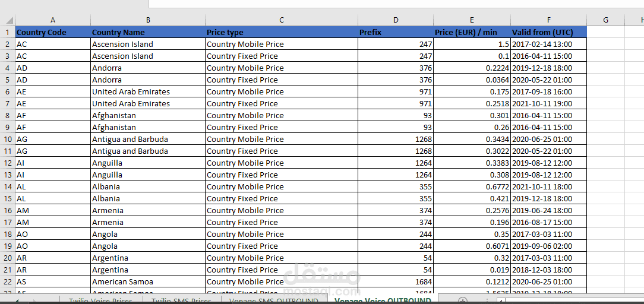Click the Country Code header cell
Screen dimensions: 644x304
tap(52, 32)
